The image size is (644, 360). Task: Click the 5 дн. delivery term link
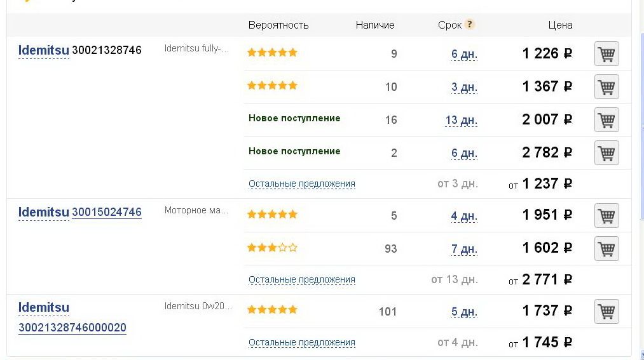pyautogui.click(x=464, y=312)
